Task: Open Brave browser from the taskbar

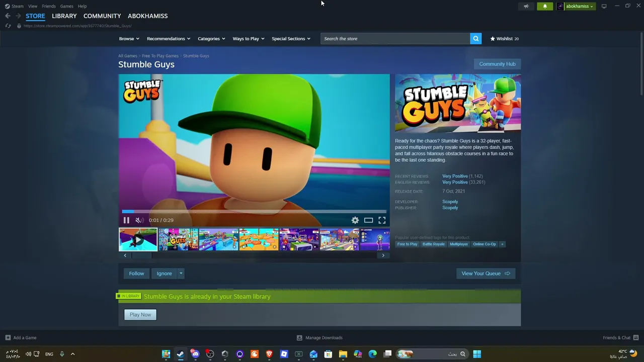Action: click(269, 354)
